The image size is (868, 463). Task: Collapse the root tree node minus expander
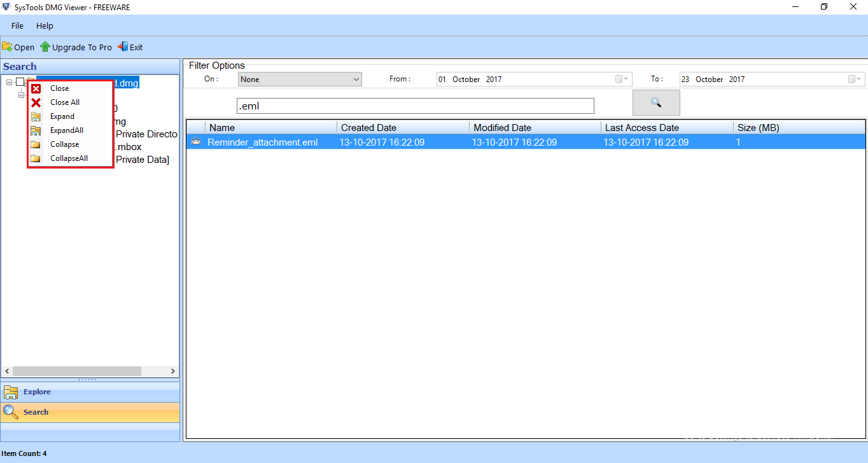(8, 83)
